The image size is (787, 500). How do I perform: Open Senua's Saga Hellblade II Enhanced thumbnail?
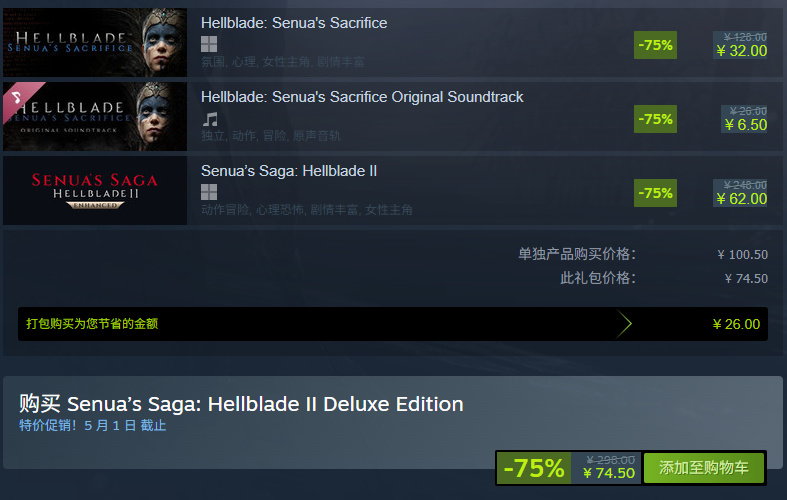point(95,190)
